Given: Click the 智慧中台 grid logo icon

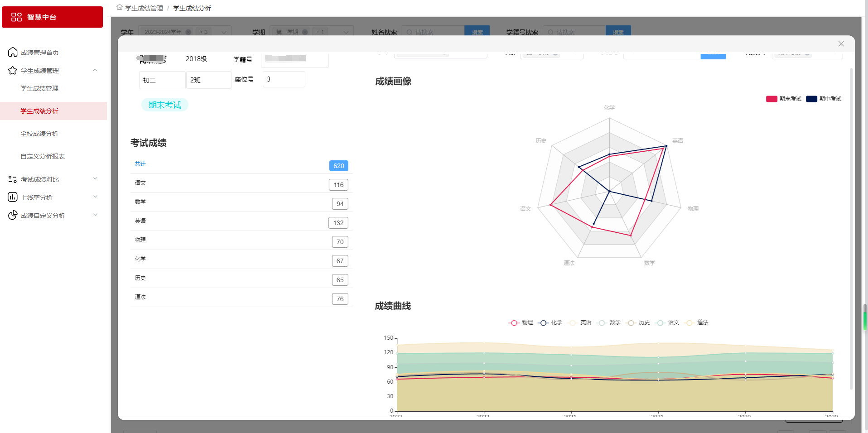Looking at the screenshot, I should point(16,17).
